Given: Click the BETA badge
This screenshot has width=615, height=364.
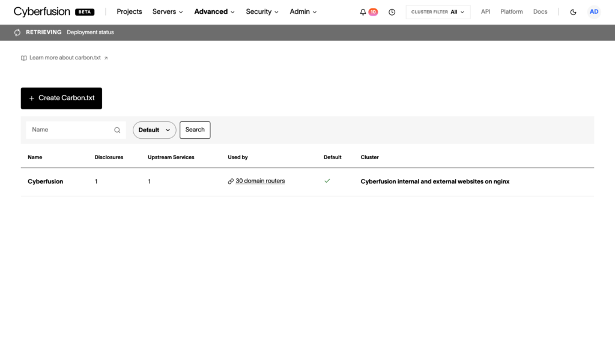Looking at the screenshot, I should pos(85,12).
